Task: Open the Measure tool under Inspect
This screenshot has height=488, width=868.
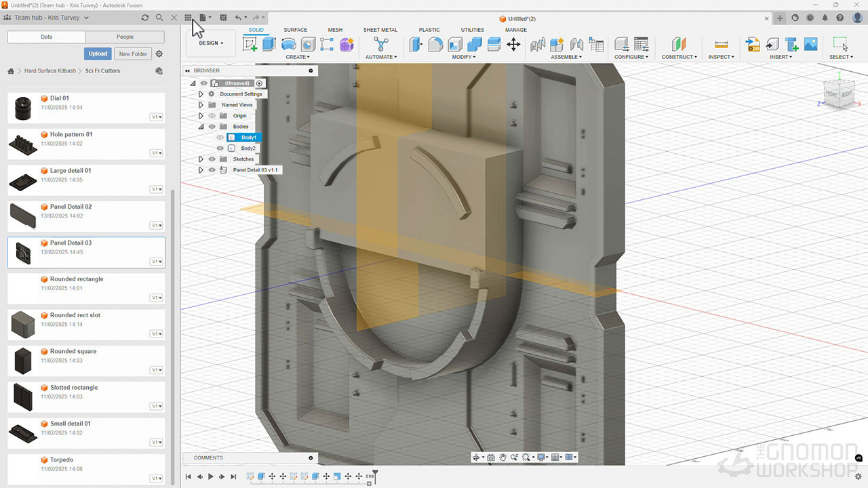Action: tap(722, 44)
